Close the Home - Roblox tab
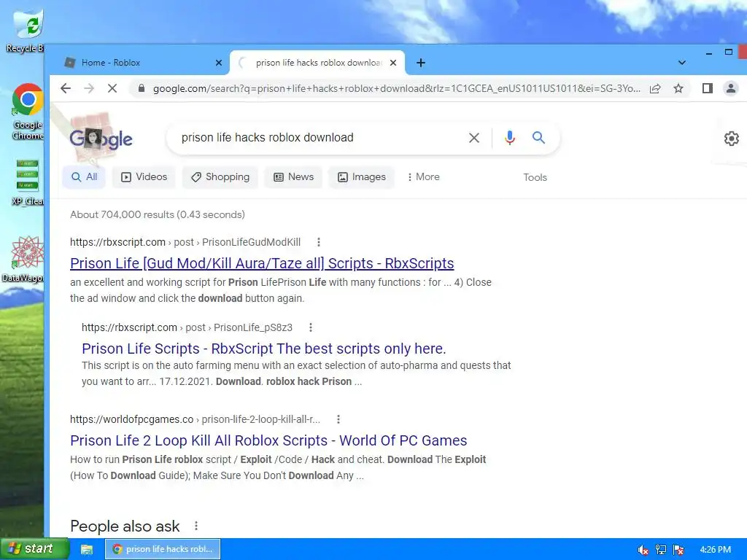The image size is (747, 560). (x=219, y=63)
